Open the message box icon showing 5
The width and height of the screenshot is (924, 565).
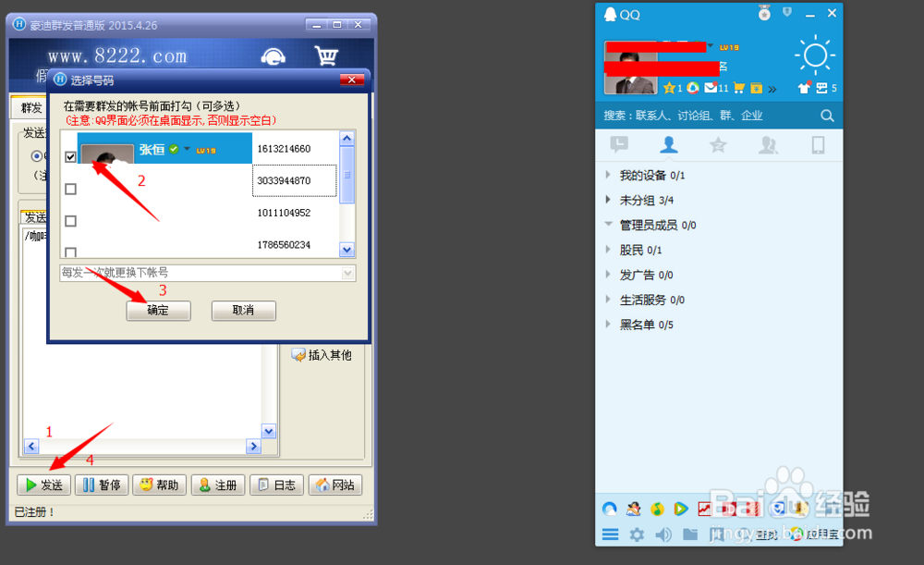click(821, 88)
